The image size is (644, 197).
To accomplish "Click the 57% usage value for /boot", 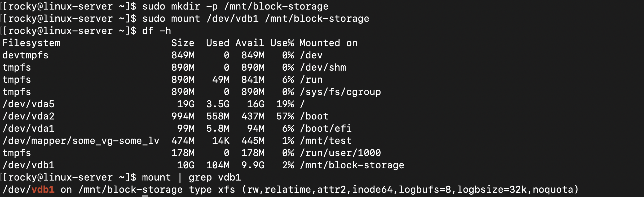I will pyautogui.click(x=285, y=116).
